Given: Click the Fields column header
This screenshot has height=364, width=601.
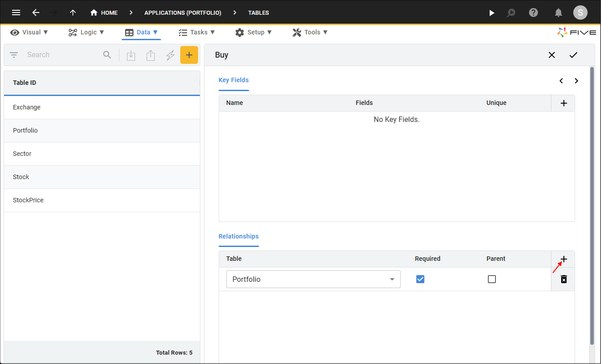Looking at the screenshot, I should tap(364, 103).
